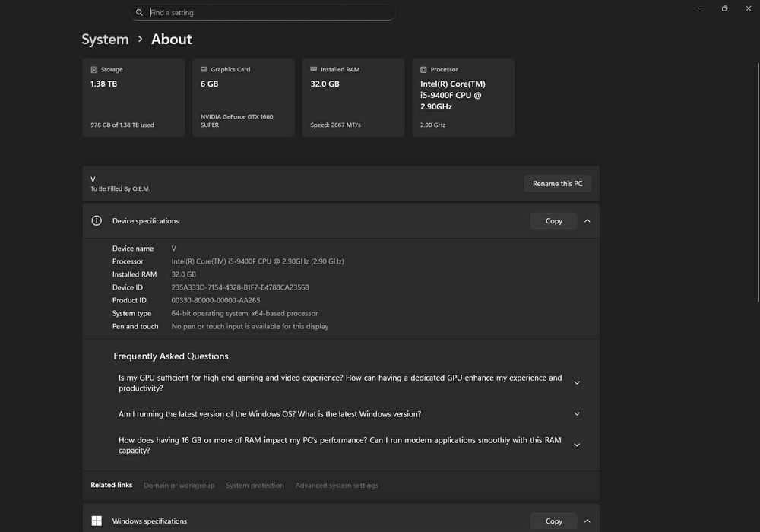Expand the latest Windows version FAQ
760x532 pixels.
577,414
